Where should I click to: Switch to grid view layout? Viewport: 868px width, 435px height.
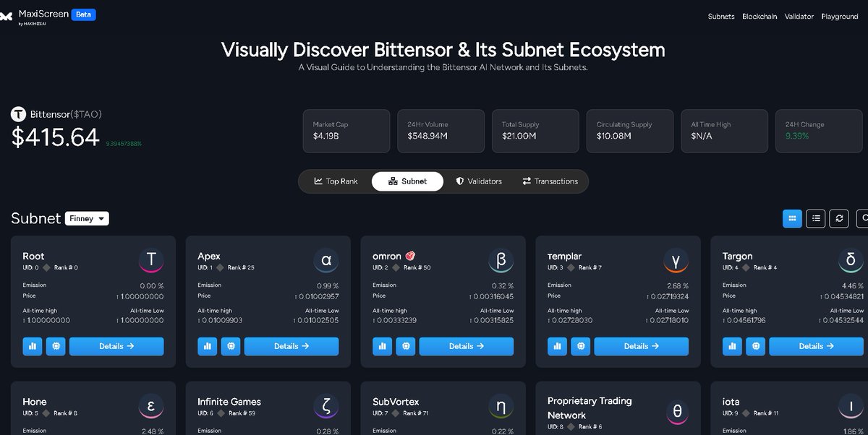pyautogui.click(x=792, y=218)
